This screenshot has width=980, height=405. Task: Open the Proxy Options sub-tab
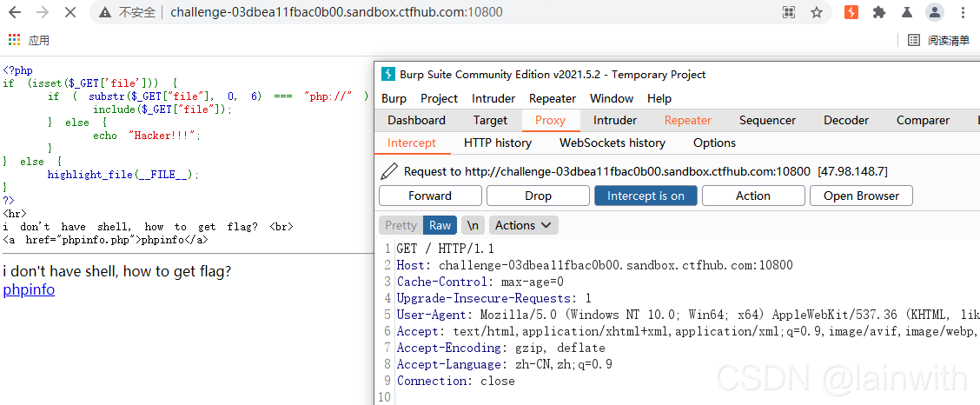pos(714,143)
